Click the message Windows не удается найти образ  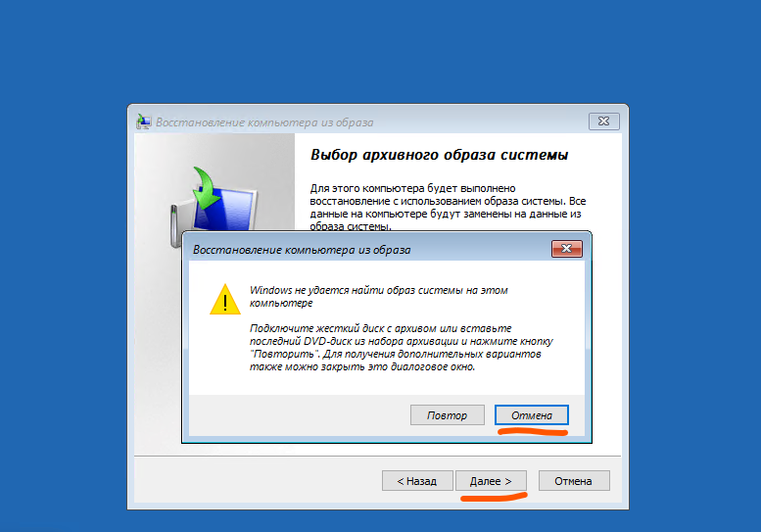coord(379,297)
